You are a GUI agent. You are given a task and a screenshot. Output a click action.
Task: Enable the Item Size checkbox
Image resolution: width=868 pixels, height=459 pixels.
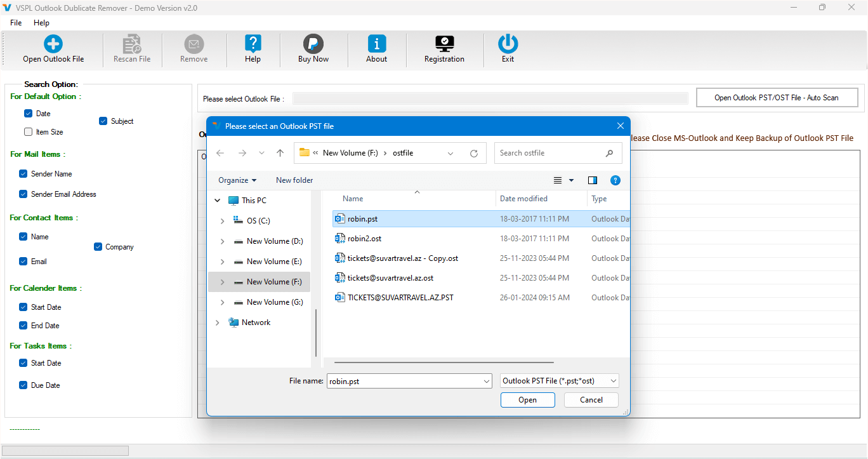tap(28, 132)
